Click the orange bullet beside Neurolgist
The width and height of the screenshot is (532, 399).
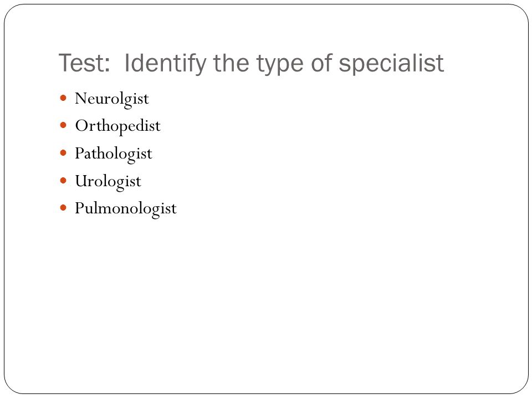tap(63, 98)
